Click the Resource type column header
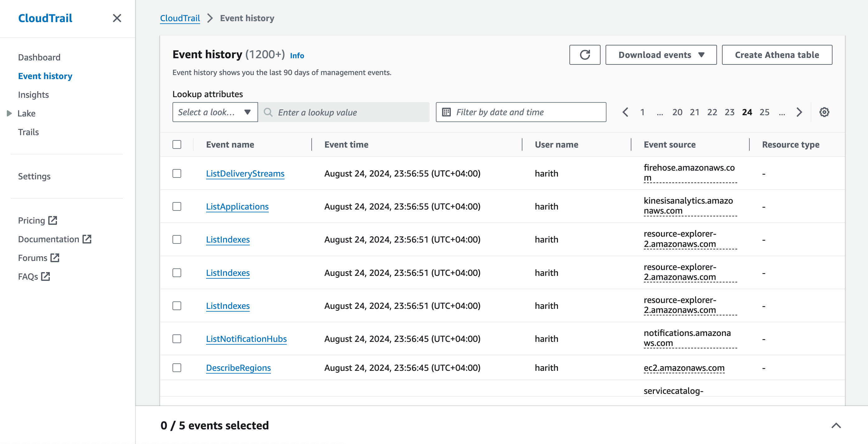 pos(790,144)
